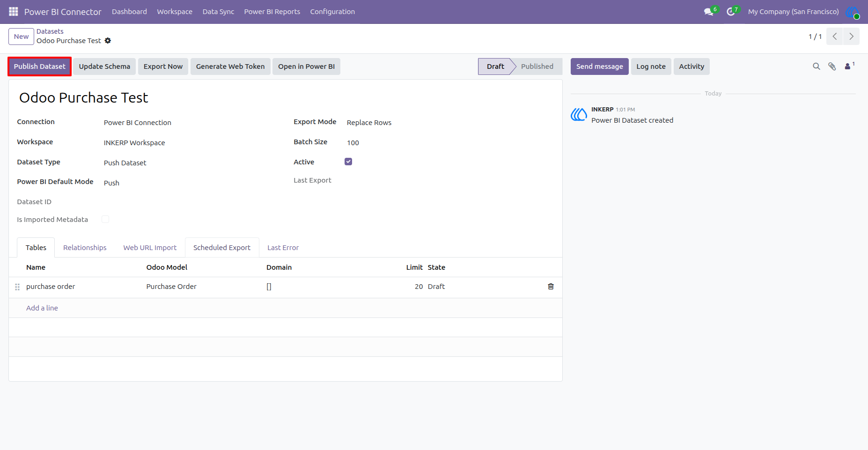Click Generate Web Token button
This screenshot has width=868, height=450.
click(x=230, y=66)
